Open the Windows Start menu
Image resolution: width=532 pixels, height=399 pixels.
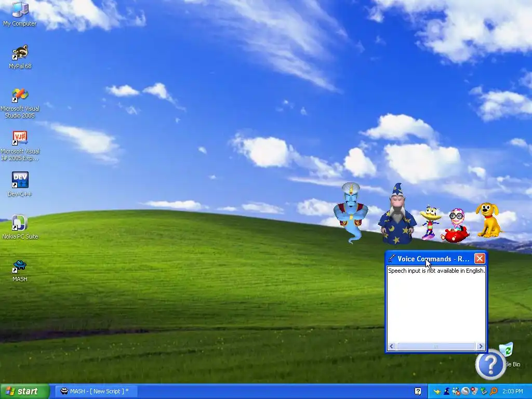[24, 392]
